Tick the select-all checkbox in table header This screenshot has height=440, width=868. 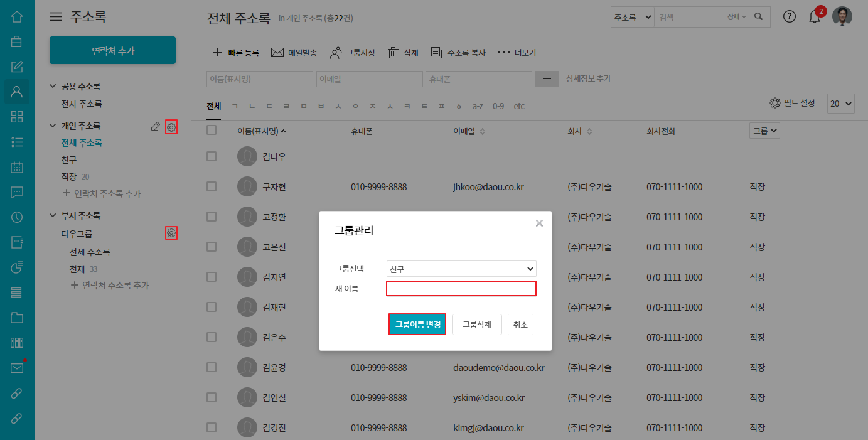(212, 131)
